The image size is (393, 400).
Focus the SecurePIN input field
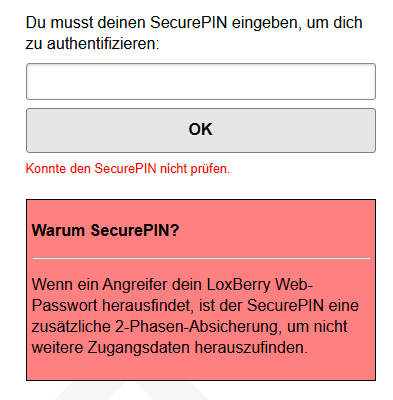[x=201, y=82]
